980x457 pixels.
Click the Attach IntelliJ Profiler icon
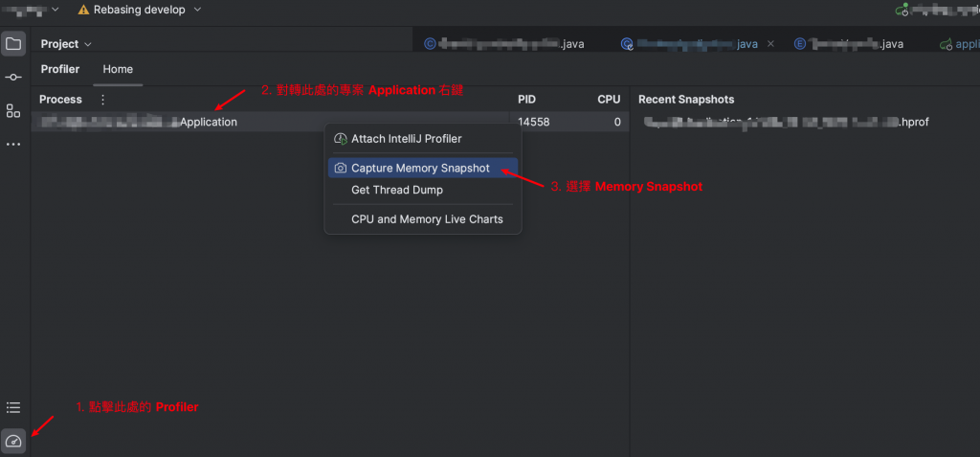tap(340, 138)
